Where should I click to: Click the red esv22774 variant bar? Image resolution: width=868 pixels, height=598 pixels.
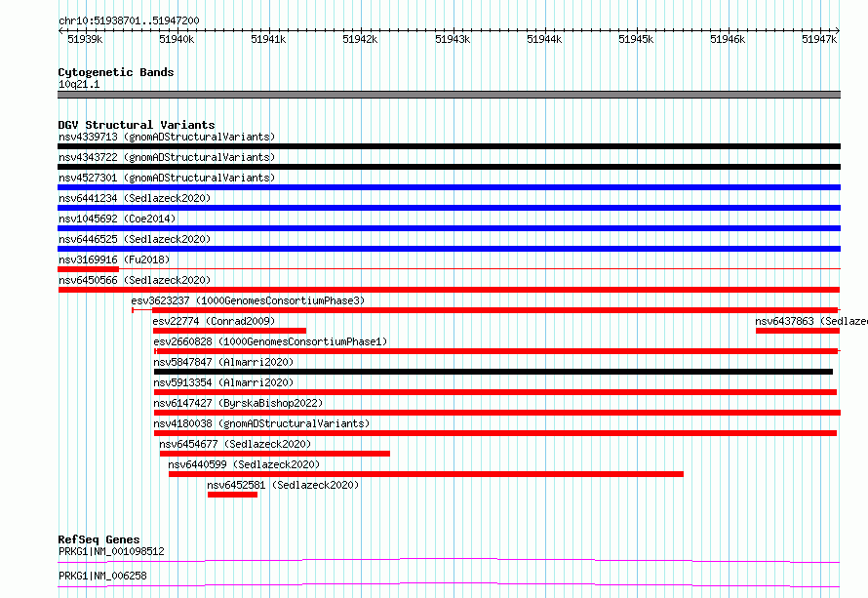pyautogui.click(x=230, y=331)
